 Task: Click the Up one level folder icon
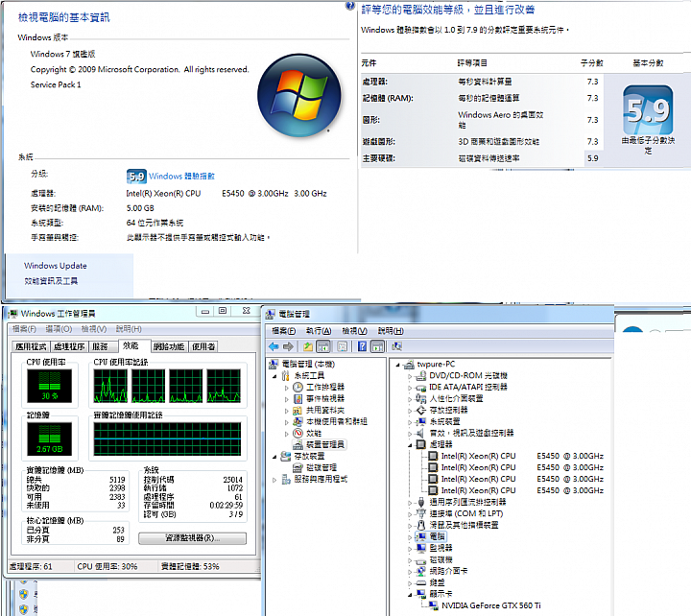308,346
